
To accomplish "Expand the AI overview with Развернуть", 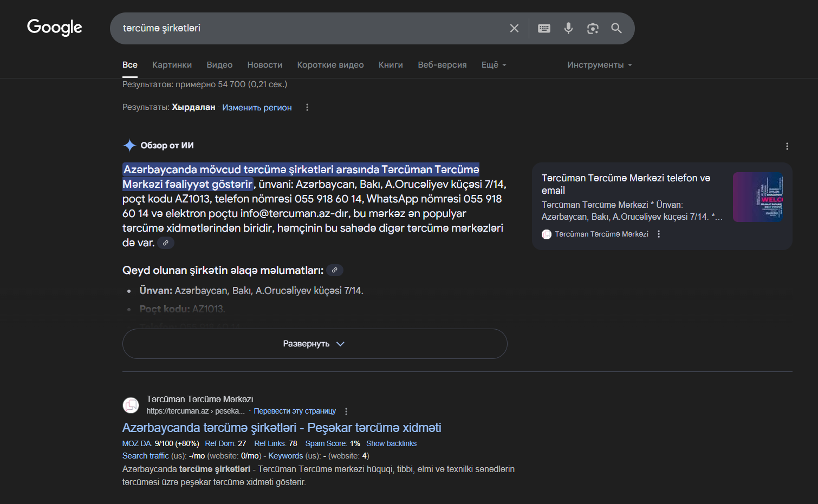I will point(314,344).
